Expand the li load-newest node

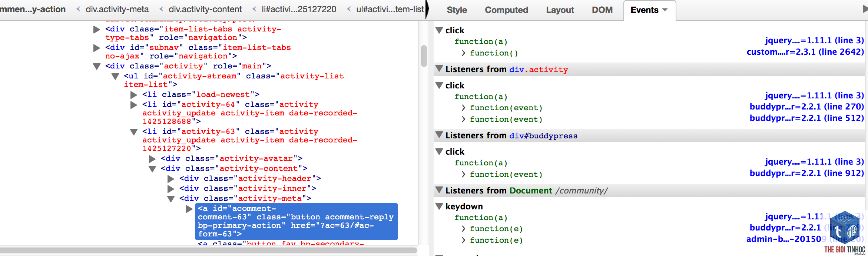pyautogui.click(x=134, y=95)
